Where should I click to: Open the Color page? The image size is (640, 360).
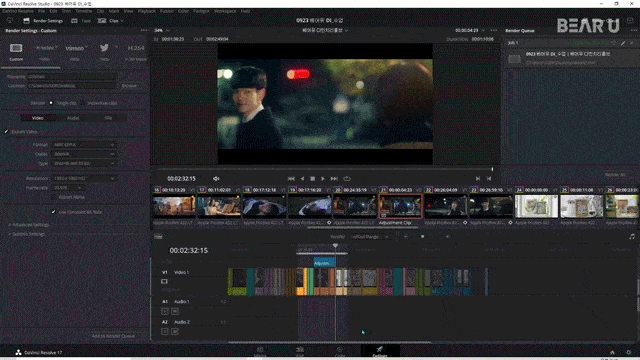[x=340, y=351]
